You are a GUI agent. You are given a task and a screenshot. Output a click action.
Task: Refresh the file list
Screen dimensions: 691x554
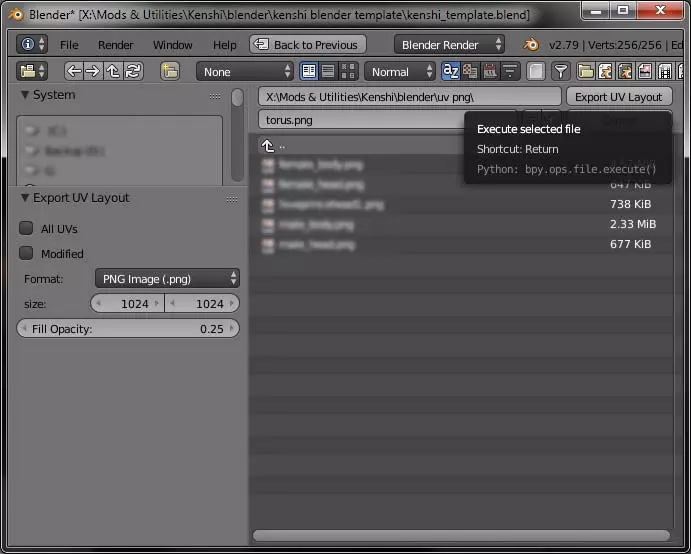[133, 71]
